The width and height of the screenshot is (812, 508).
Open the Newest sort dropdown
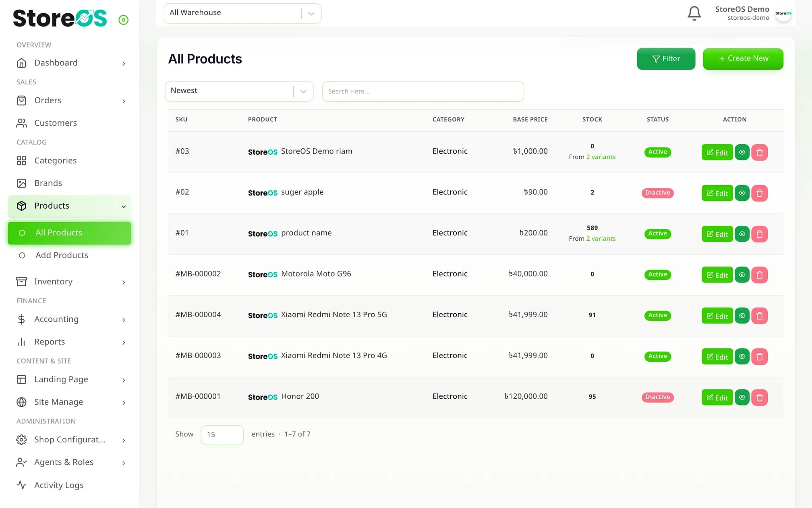[x=239, y=91]
